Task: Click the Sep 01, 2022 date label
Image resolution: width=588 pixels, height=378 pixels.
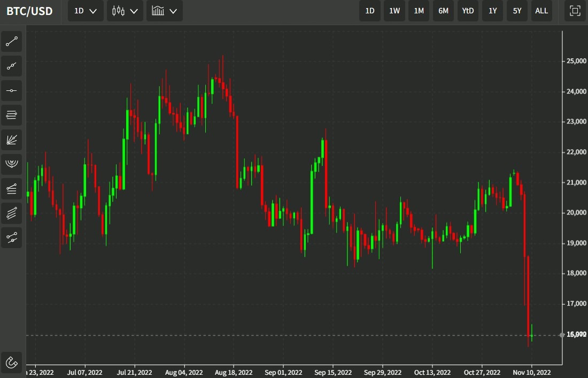Action: click(x=283, y=372)
